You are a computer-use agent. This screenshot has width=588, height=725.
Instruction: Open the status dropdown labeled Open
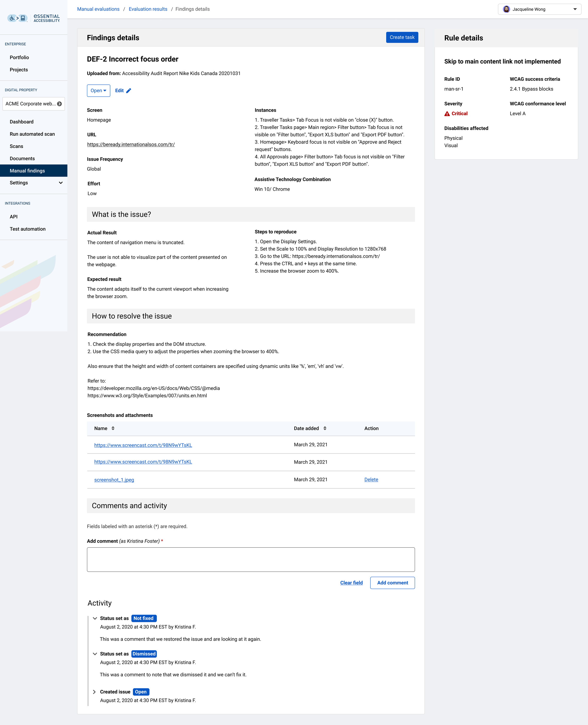coord(99,91)
